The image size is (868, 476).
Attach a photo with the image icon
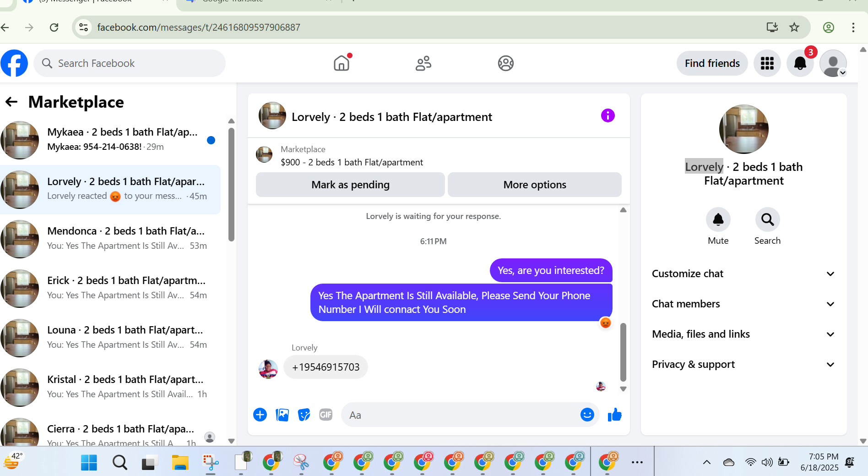tap(282, 415)
